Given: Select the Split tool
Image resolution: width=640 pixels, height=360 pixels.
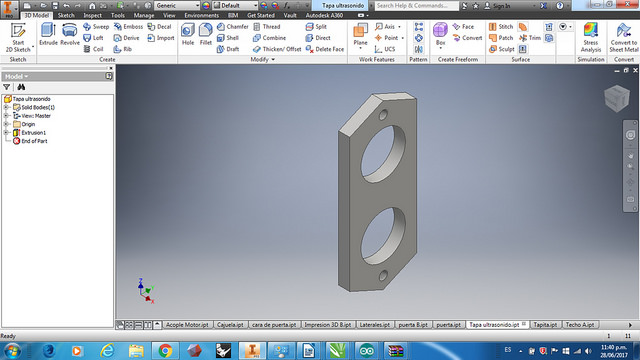Looking at the screenshot, I should click(x=316, y=27).
